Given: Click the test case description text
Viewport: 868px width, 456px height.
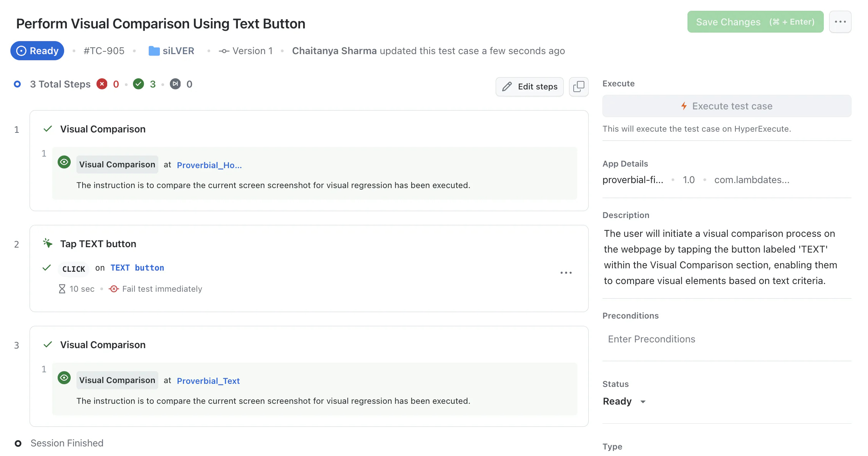Looking at the screenshot, I should click(x=720, y=257).
